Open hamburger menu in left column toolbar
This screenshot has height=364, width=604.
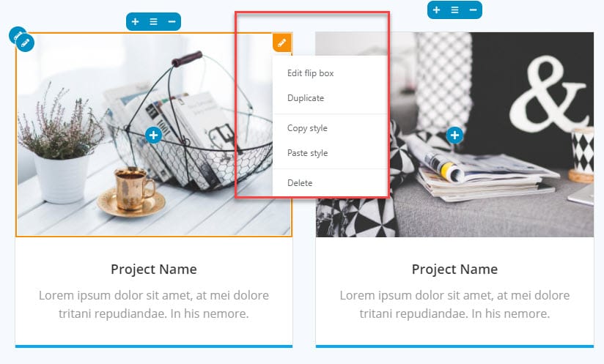click(153, 21)
